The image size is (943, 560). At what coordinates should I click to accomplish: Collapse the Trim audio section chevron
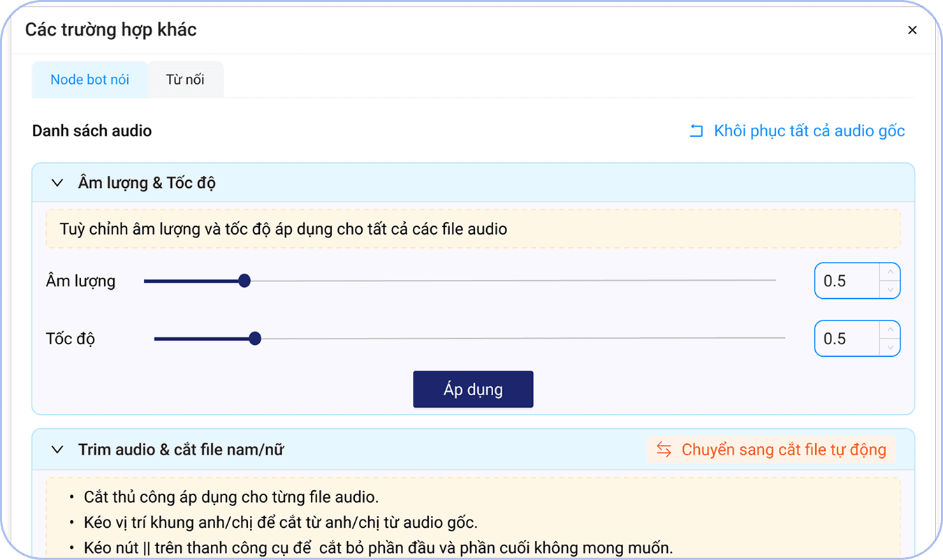(57, 450)
